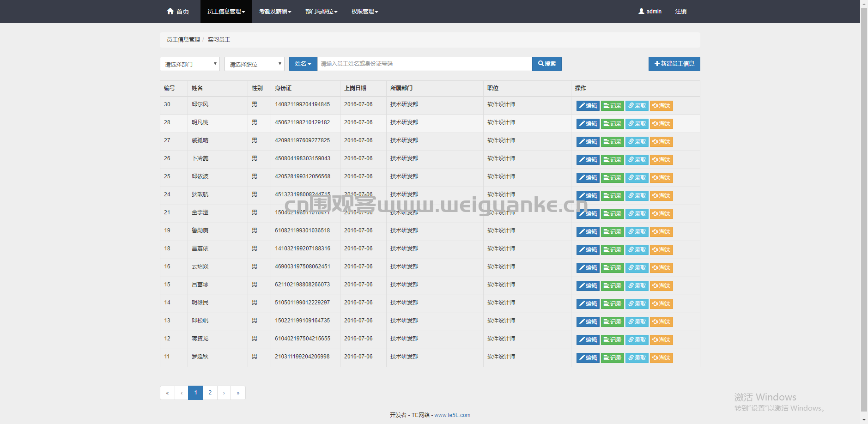Go to last page with » button
This screenshot has height=424, width=868.
click(238, 393)
